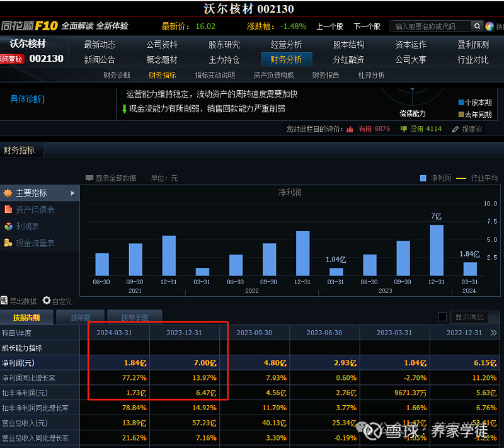
Task: Open the 新闻公告 menu item
Action: coord(100,59)
